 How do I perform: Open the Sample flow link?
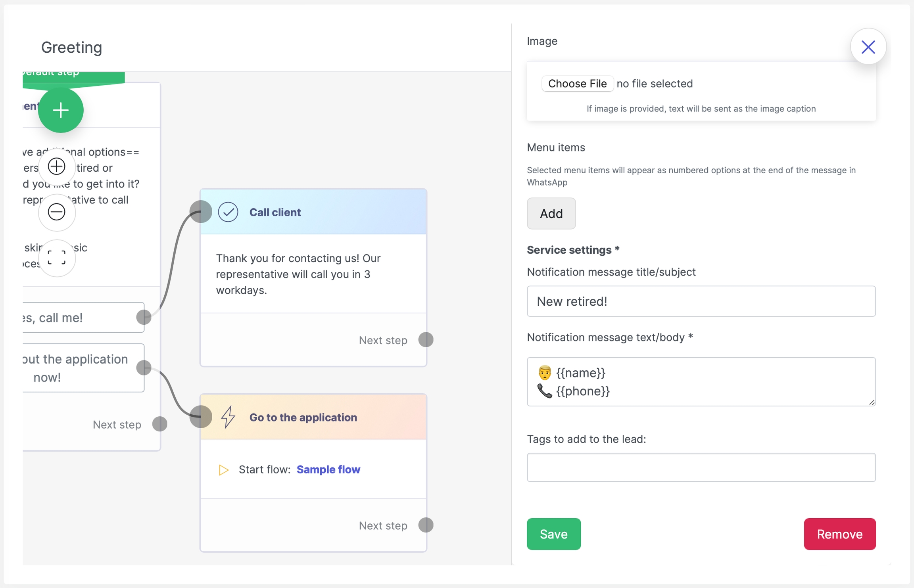click(x=328, y=469)
